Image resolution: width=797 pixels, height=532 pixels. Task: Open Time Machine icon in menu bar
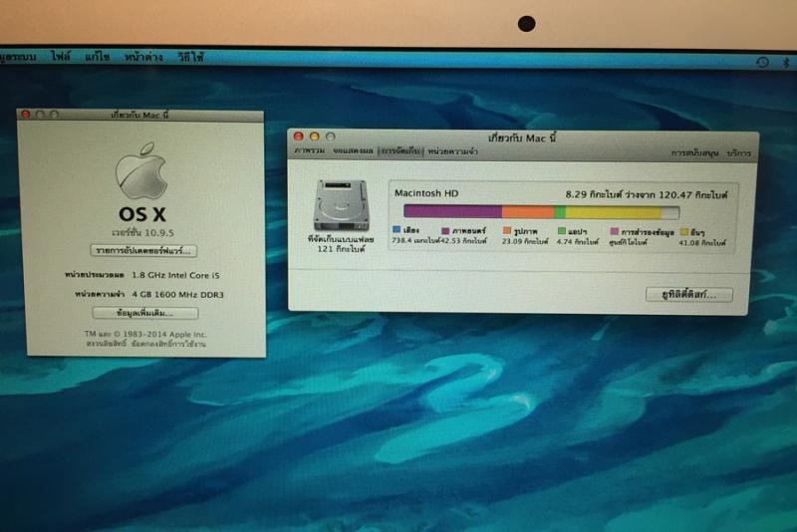pos(762,62)
